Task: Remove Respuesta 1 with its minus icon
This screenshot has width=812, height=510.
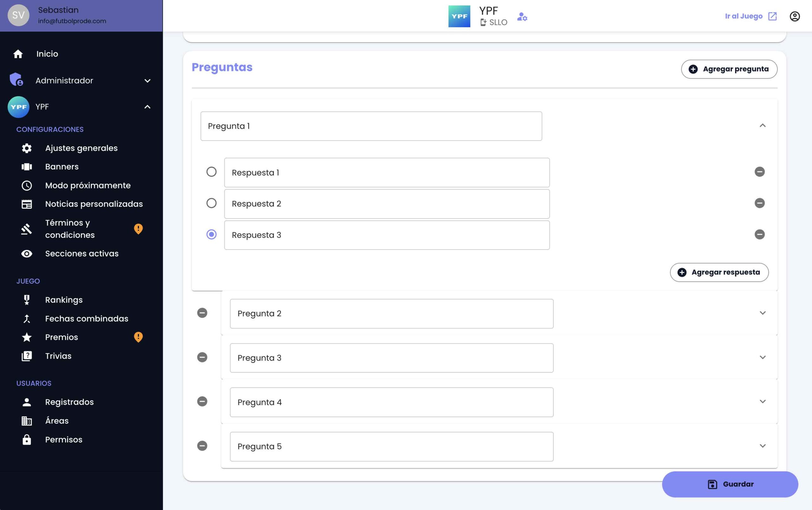Action: [759, 172]
